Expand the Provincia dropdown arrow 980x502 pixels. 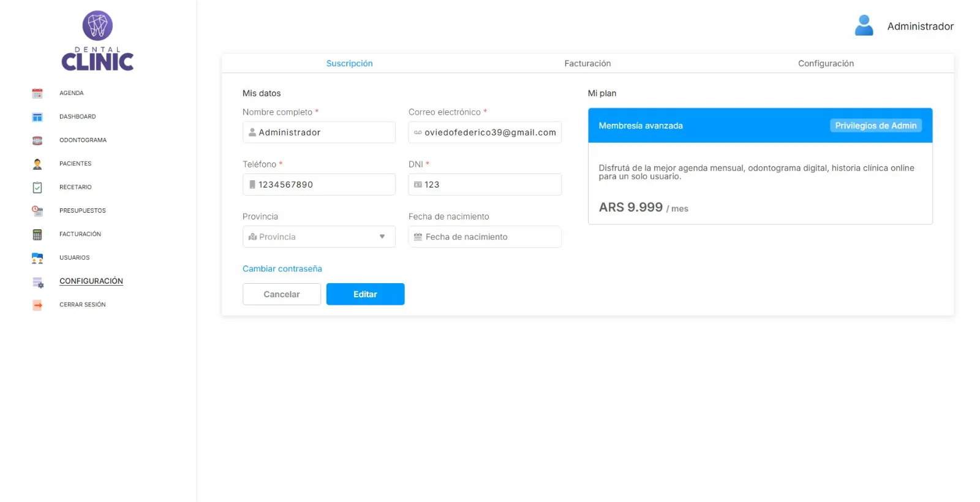[382, 237]
